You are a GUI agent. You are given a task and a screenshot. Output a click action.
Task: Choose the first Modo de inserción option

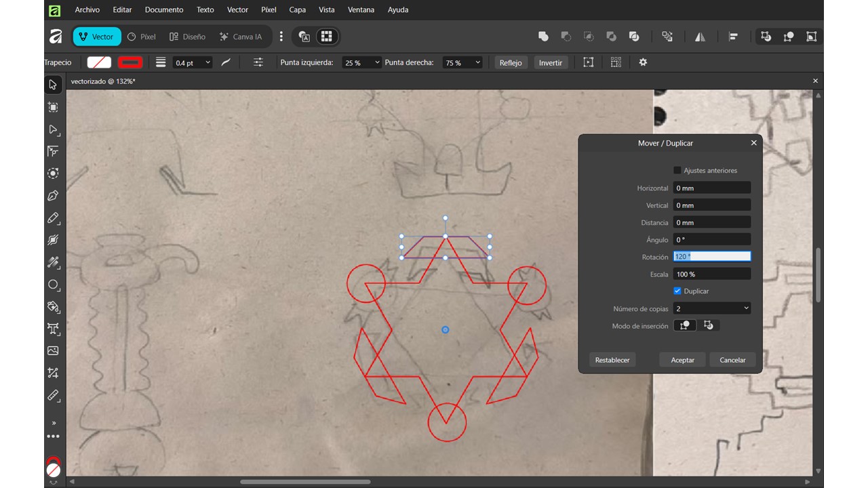point(685,326)
